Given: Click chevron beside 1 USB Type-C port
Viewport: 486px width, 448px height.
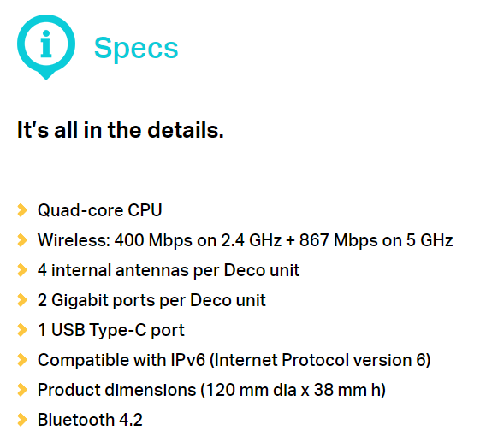Looking at the screenshot, I should click(22, 330).
